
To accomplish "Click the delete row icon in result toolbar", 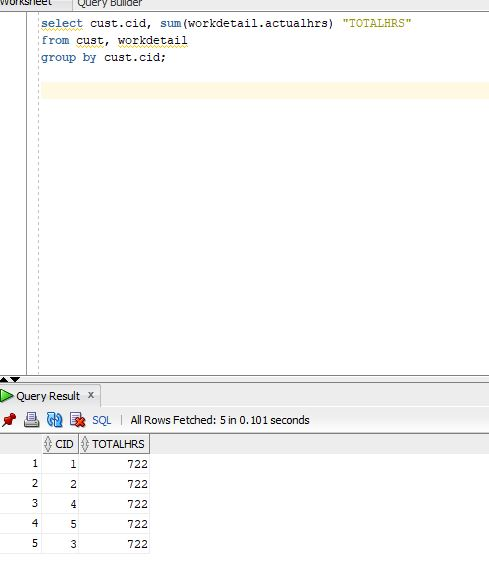I will coord(77,420).
